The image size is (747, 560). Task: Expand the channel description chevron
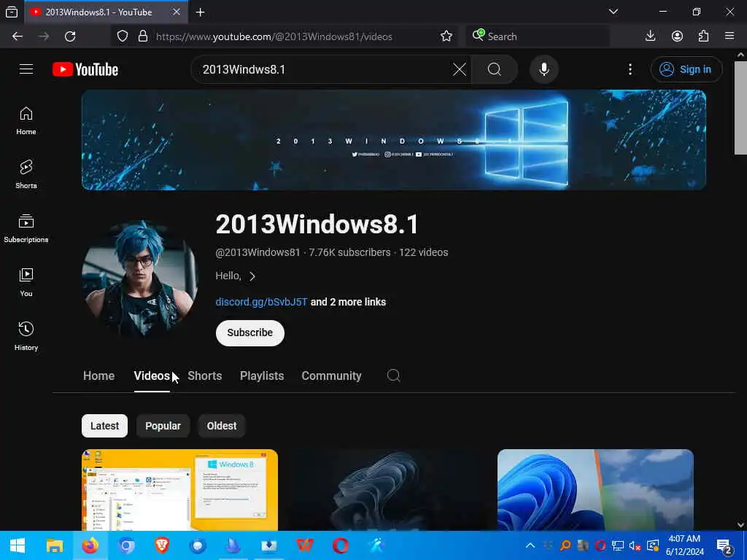pos(252,276)
